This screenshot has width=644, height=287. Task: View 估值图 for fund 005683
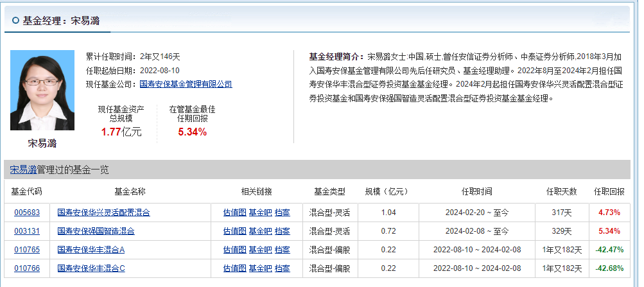[234, 213]
